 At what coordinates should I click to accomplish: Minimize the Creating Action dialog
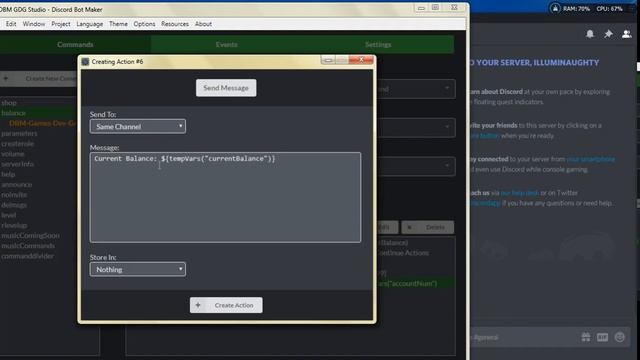point(328,60)
